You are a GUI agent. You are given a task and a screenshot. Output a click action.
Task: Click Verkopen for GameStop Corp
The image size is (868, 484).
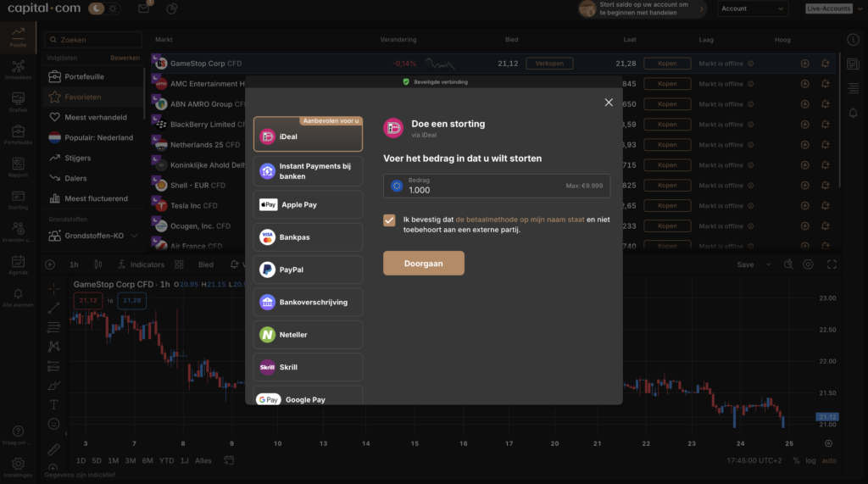(549, 63)
